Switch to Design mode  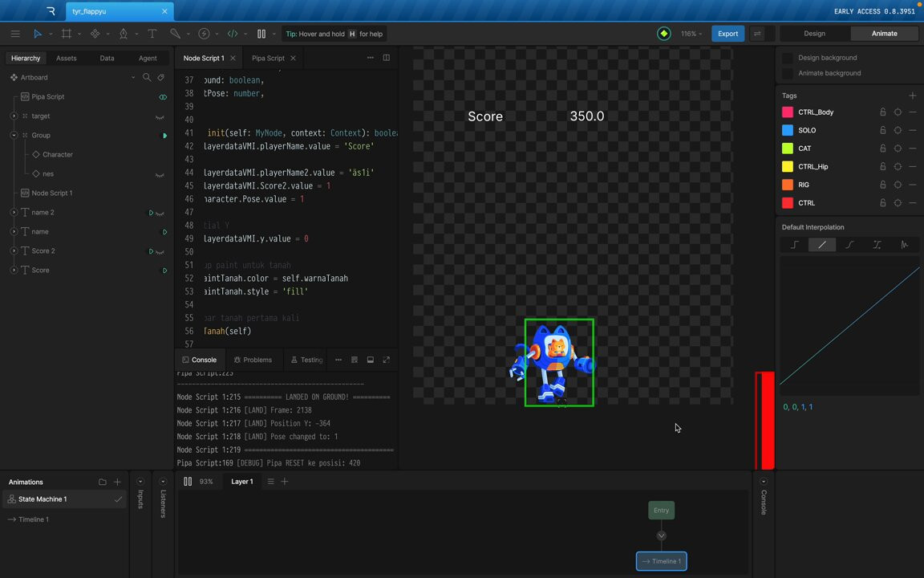814,34
